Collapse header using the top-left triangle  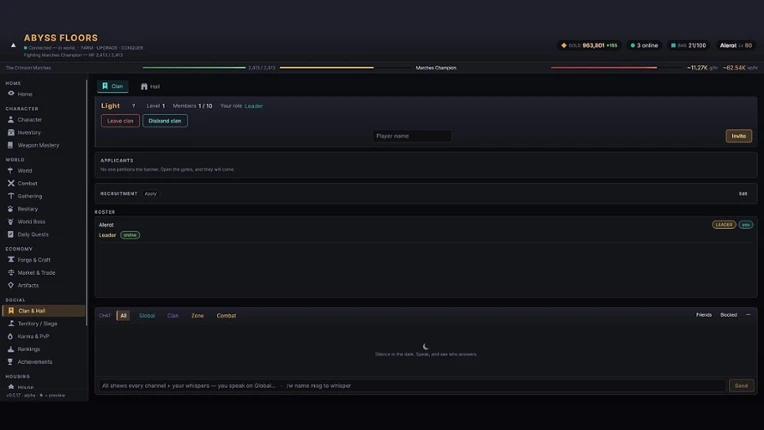click(13, 45)
